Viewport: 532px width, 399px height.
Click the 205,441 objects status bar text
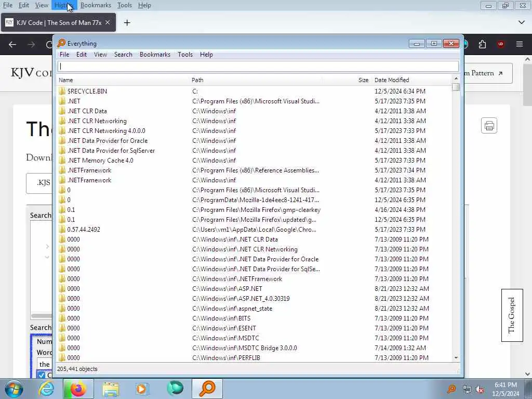[x=77, y=369]
